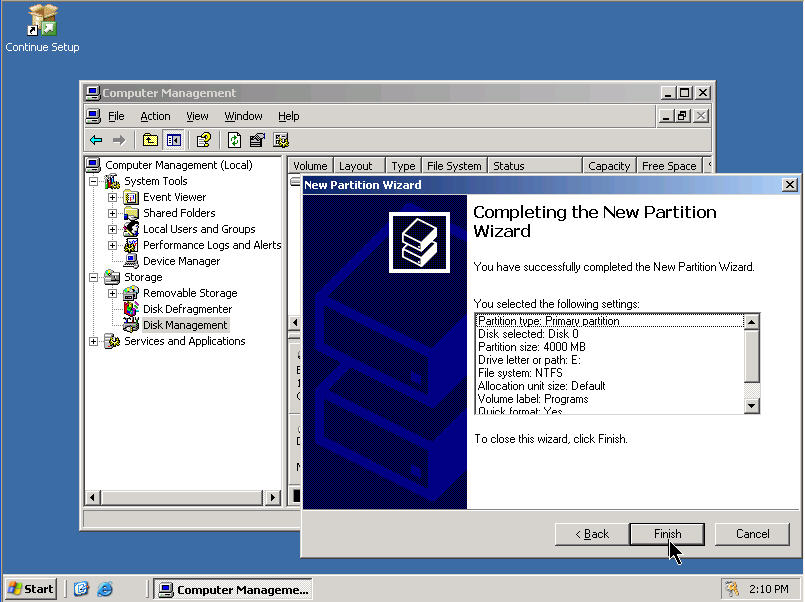Click the Free Space column header

(x=669, y=166)
